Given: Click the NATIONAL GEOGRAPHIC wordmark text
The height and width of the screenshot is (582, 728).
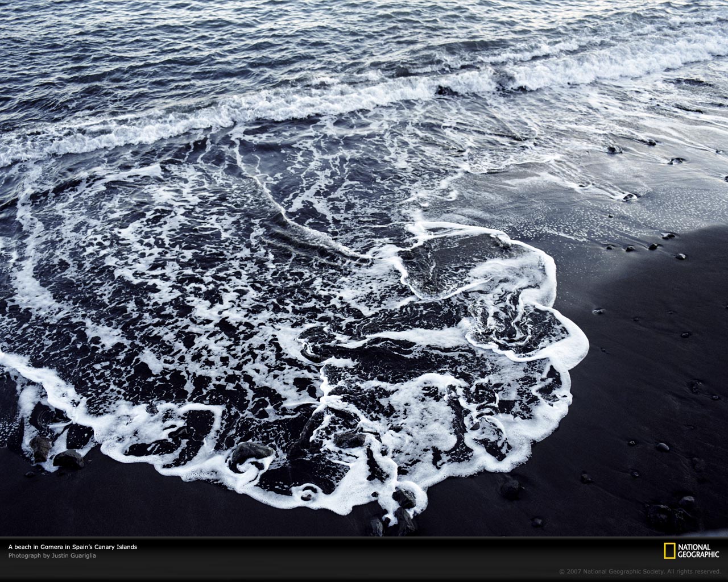Looking at the screenshot, I should pyautogui.click(x=698, y=551).
